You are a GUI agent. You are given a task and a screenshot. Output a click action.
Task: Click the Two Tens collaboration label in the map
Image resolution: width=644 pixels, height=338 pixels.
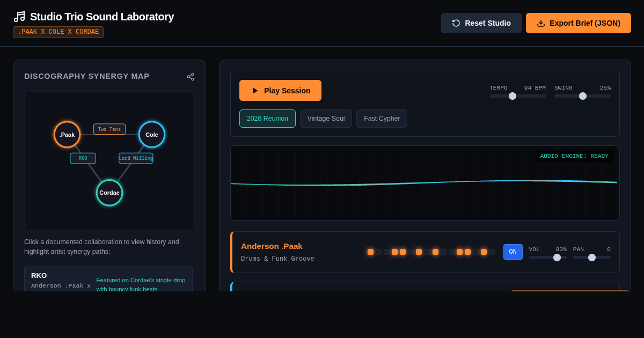(109, 129)
